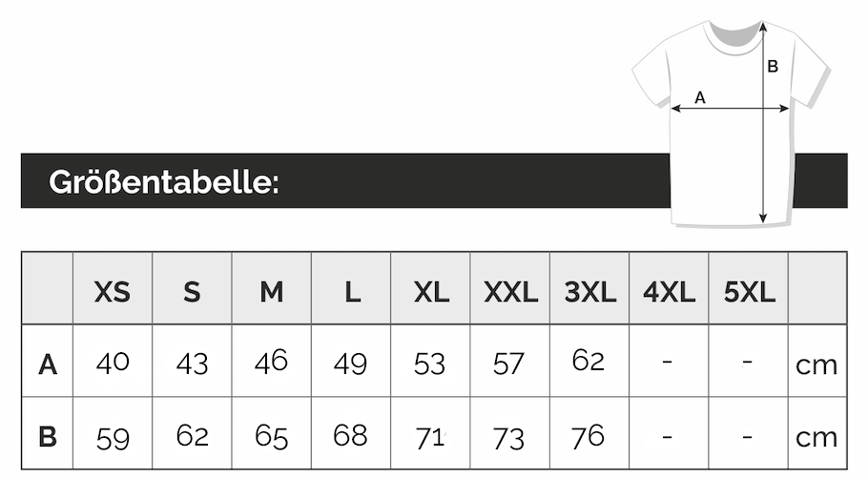
Task: Click the row A label in the table
Action: pyautogui.click(x=48, y=364)
